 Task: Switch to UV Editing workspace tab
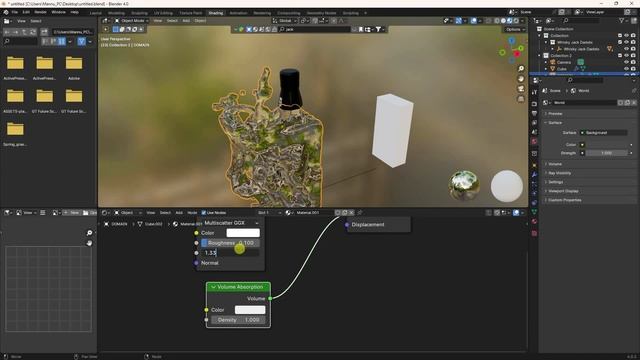point(163,13)
